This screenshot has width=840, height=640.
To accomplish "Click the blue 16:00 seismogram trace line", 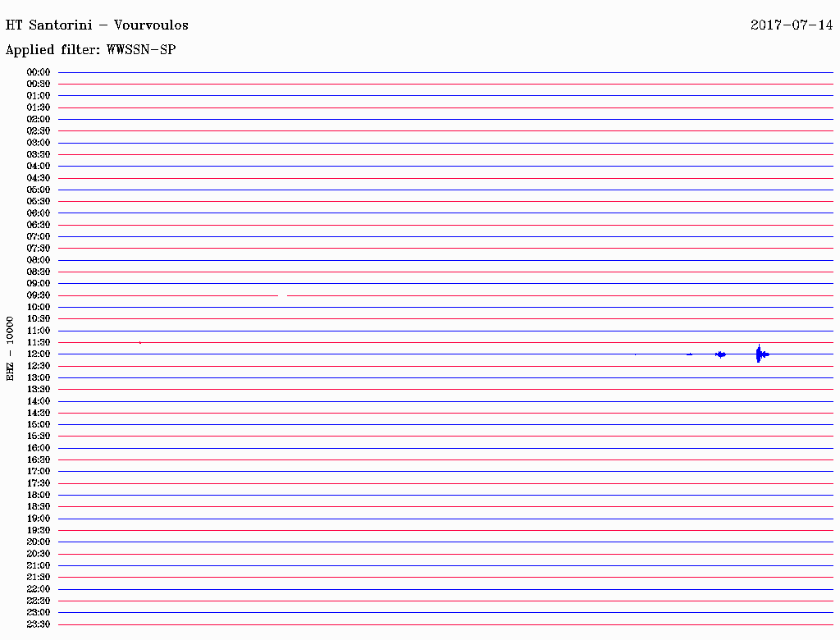I will (445, 448).
